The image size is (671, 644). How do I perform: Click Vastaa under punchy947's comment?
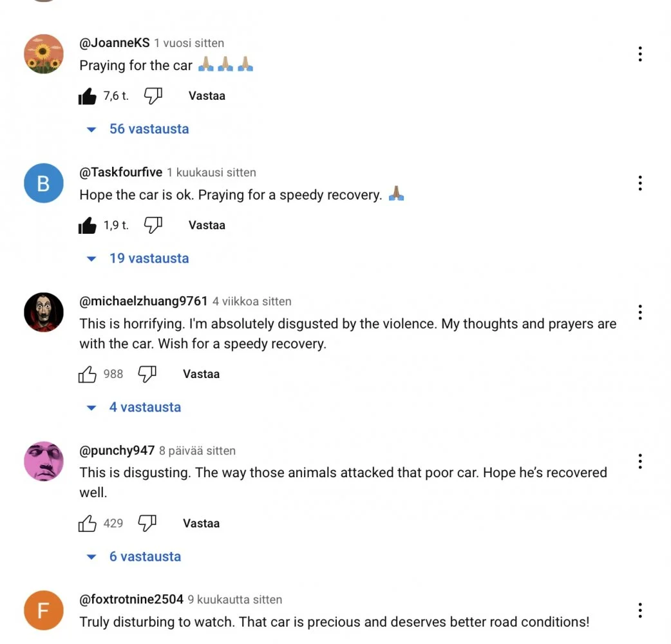pos(201,524)
